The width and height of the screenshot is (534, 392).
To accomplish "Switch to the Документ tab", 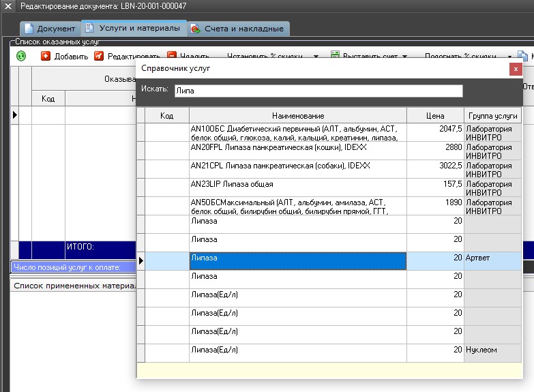I will click(55, 29).
